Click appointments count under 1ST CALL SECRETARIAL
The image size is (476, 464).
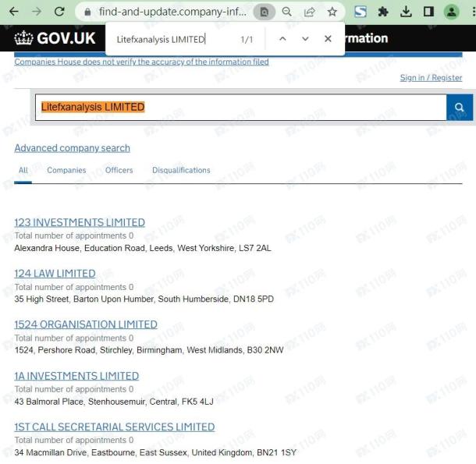pos(74,441)
